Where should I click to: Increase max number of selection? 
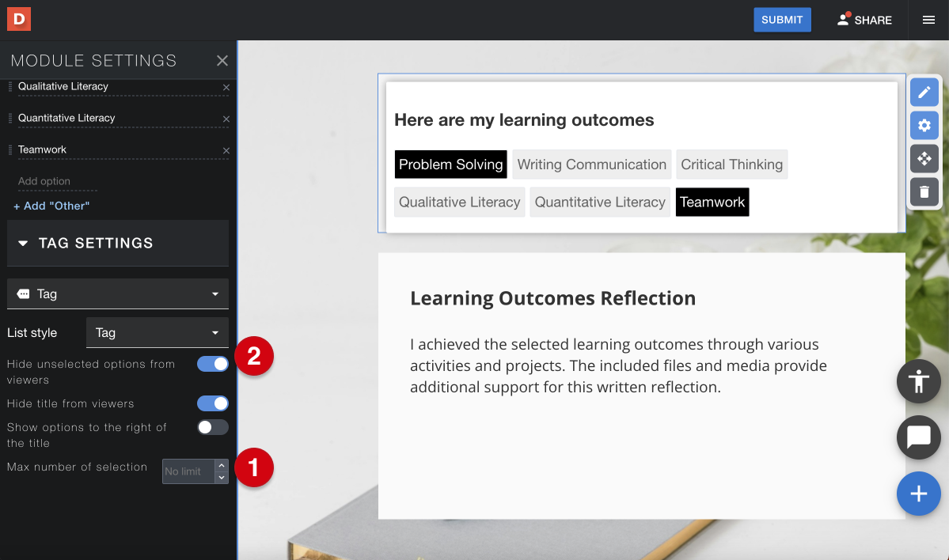222,466
